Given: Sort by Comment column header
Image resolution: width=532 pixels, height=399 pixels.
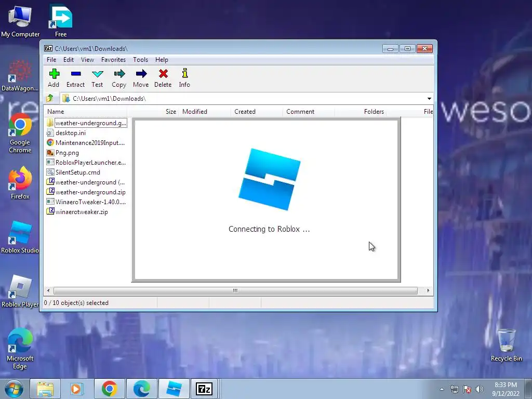Looking at the screenshot, I should pyautogui.click(x=309, y=112).
